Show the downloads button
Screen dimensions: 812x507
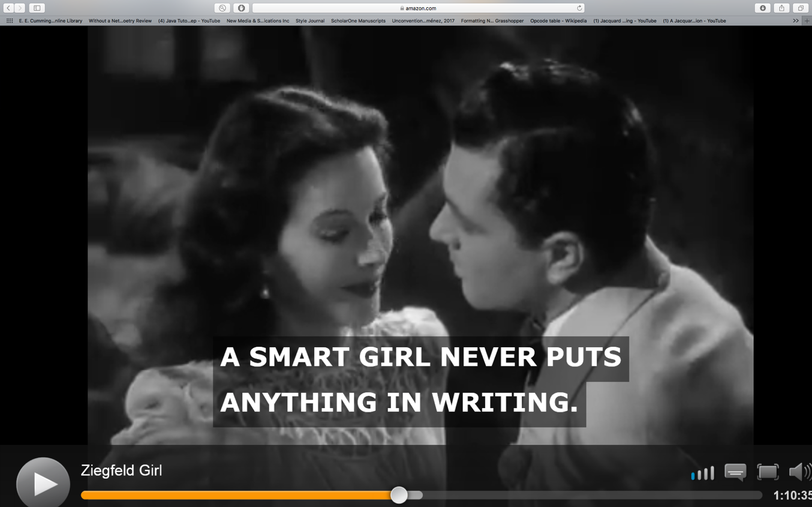click(x=763, y=8)
